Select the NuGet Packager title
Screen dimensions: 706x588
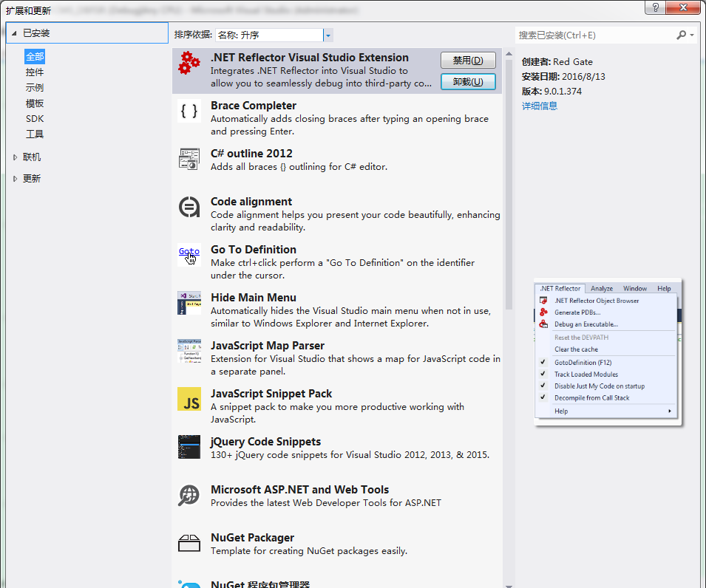[x=253, y=538]
